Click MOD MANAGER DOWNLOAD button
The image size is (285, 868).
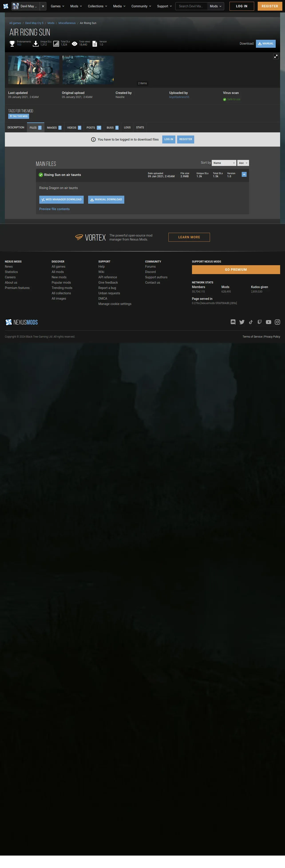[x=61, y=199]
